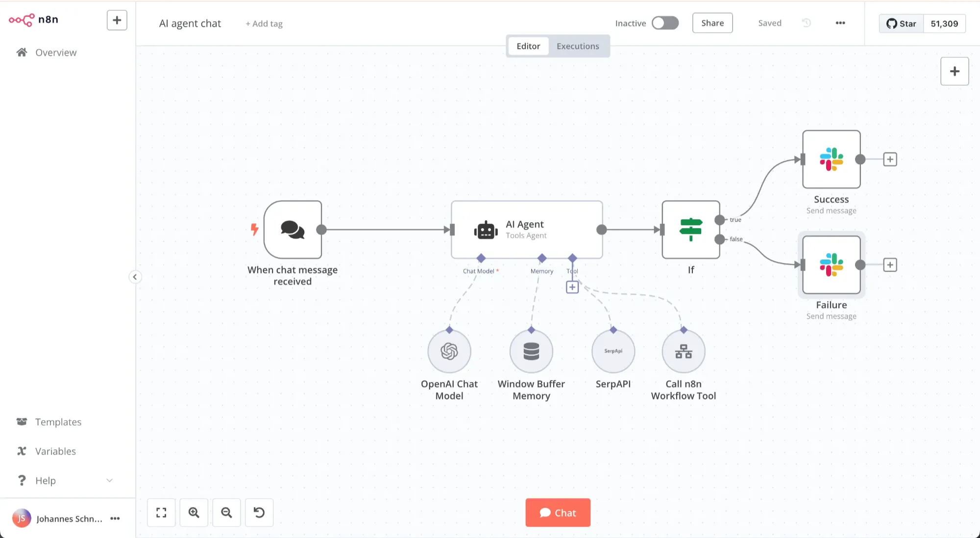Open the workflow options three-dot menu
The image size is (980, 538).
click(840, 23)
